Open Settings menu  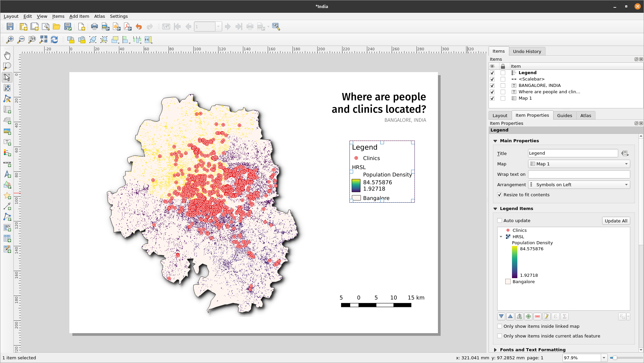119,16
